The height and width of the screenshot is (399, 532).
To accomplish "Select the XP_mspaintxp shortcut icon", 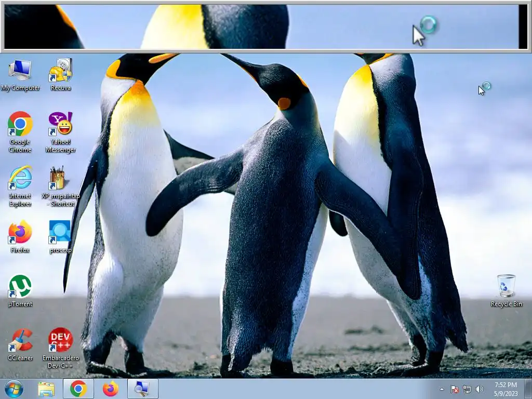I will 60,187.
